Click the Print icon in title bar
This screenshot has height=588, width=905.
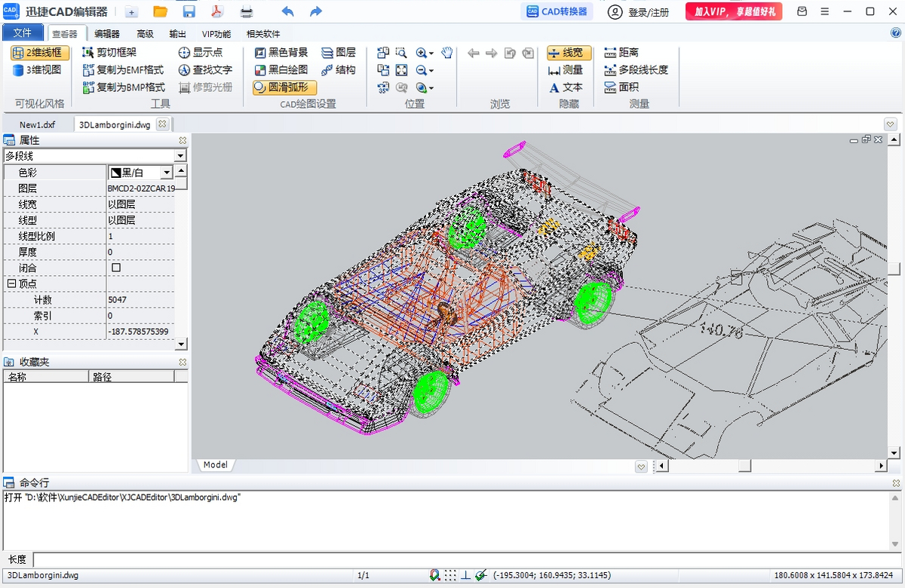pos(247,11)
